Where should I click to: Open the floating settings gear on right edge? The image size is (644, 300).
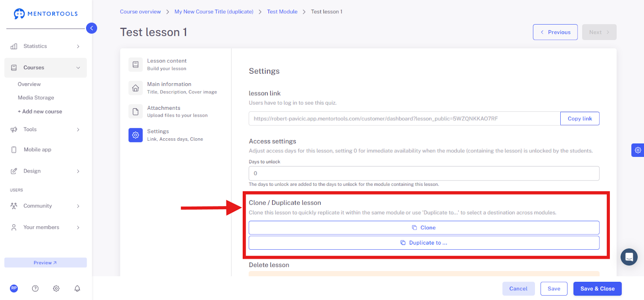(x=638, y=150)
